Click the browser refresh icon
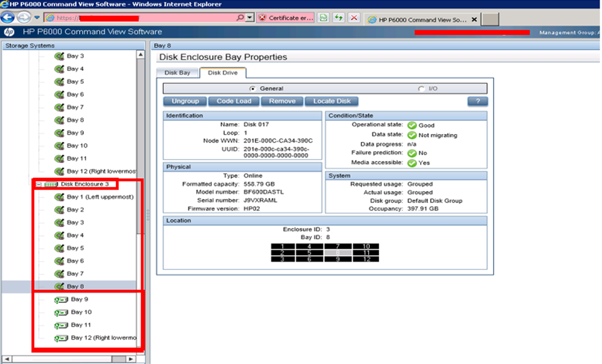The width and height of the screenshot is (602, 364). coord(324,18)
